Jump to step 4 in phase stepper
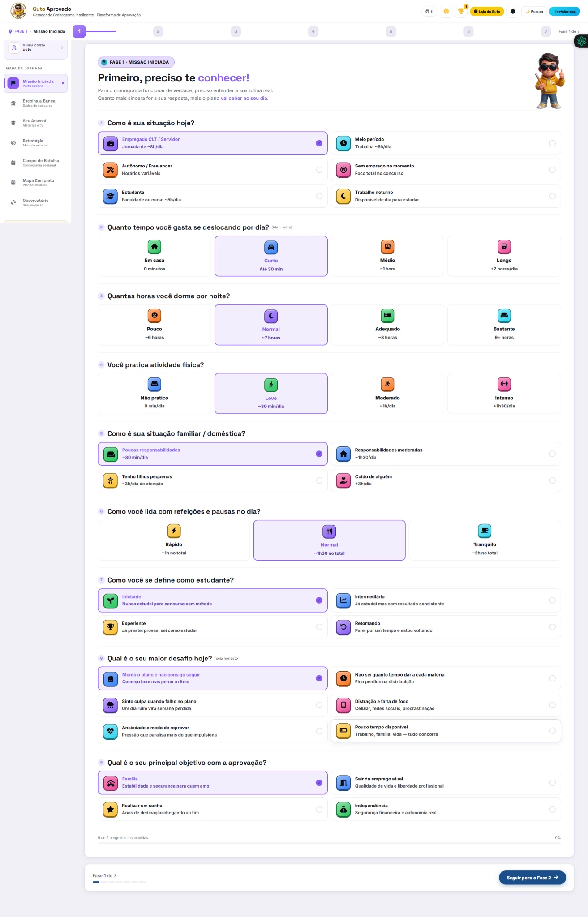Screen dimensions: 588x917 pyautogui.click(x=313, y=31)
